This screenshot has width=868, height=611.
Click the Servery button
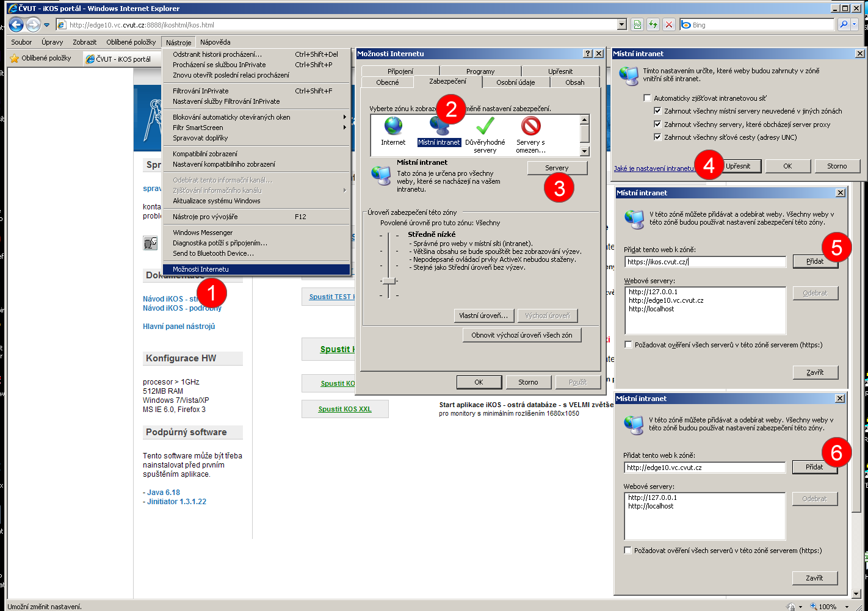pyautogui.click(x=557, y=168)
